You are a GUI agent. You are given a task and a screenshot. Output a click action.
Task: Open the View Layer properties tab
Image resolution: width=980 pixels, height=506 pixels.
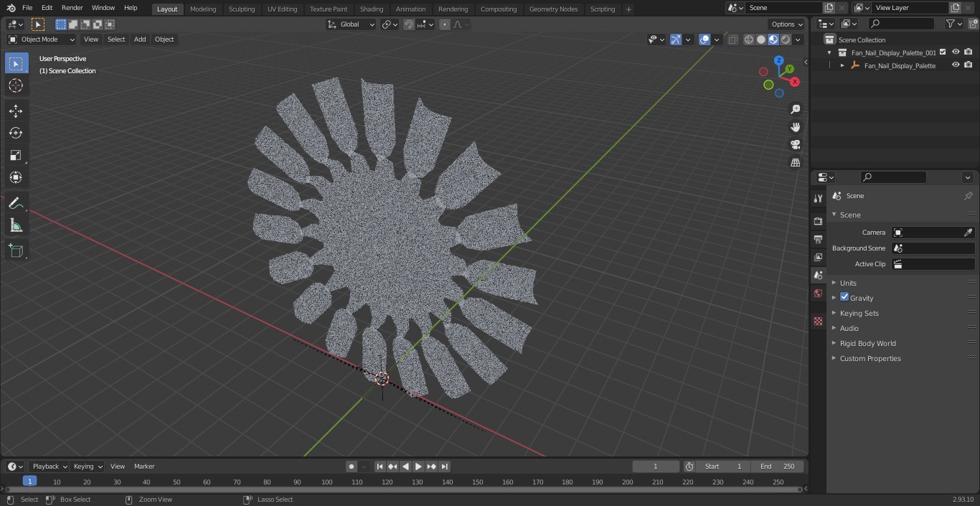tap(818, 257)
